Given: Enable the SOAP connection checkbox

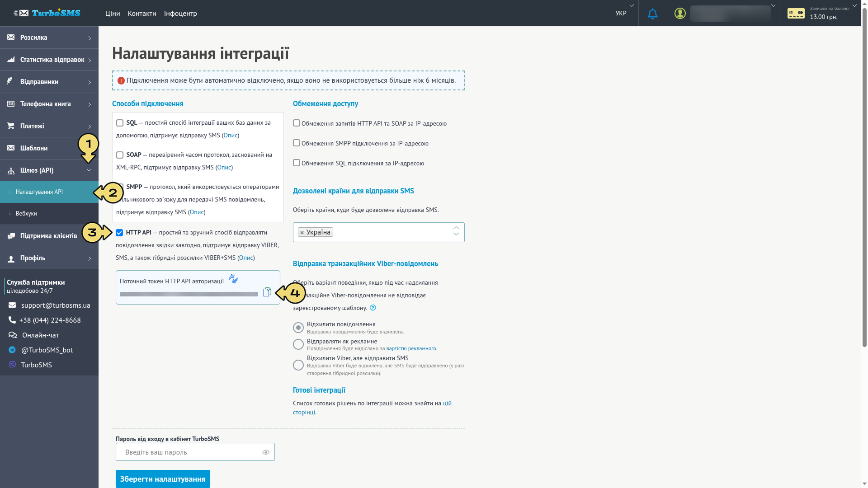Looking at the screenshot, I should point(120,155).
